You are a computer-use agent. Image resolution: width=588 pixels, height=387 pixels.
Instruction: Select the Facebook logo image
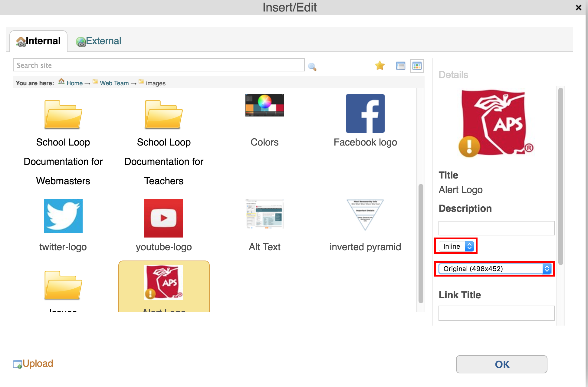tap(365, 113)
